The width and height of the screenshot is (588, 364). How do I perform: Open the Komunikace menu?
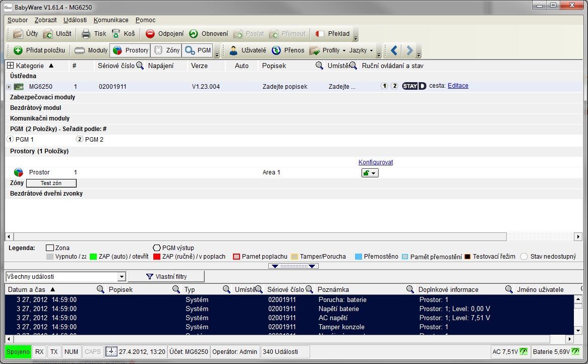[111, 20]
